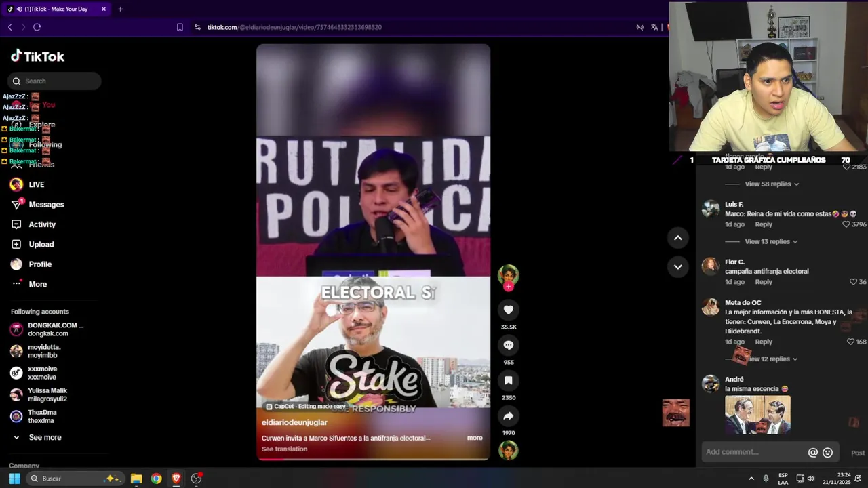
Task: Open Luis F.'s profile avatar
Action: coord(710,209)
